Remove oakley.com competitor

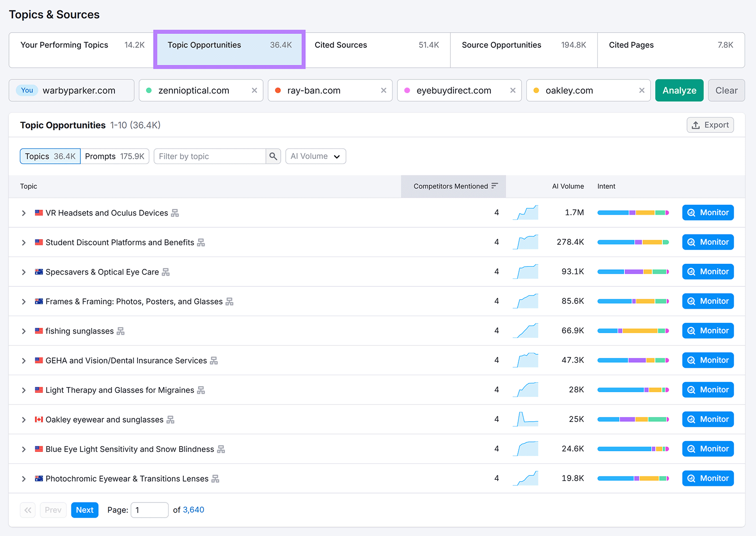tap(642, 90)
